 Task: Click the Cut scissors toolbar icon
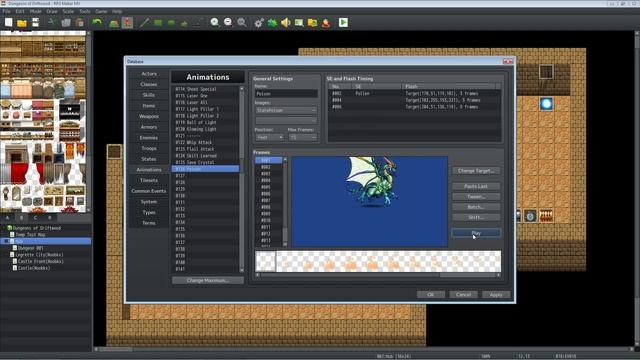[52, 22]
